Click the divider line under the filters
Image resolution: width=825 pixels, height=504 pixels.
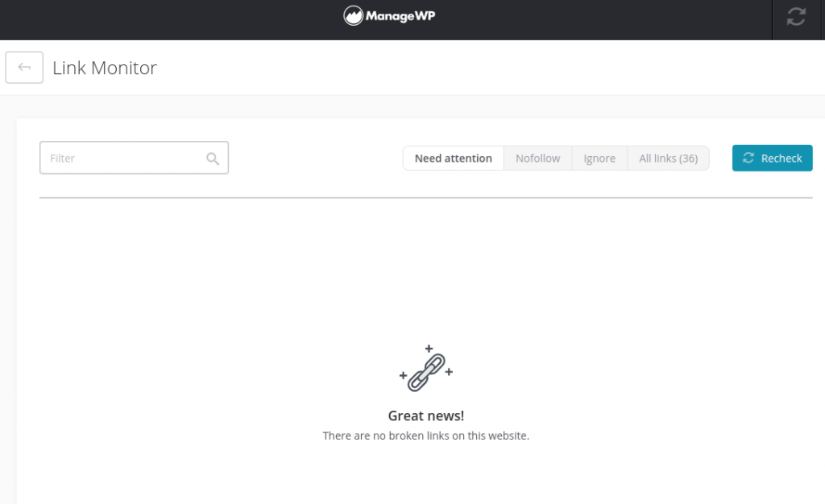click(x=425, y=197)
